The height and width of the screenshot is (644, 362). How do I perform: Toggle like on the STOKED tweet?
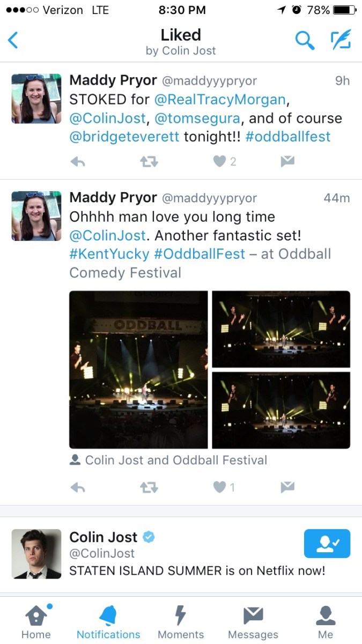click(220, 161)
